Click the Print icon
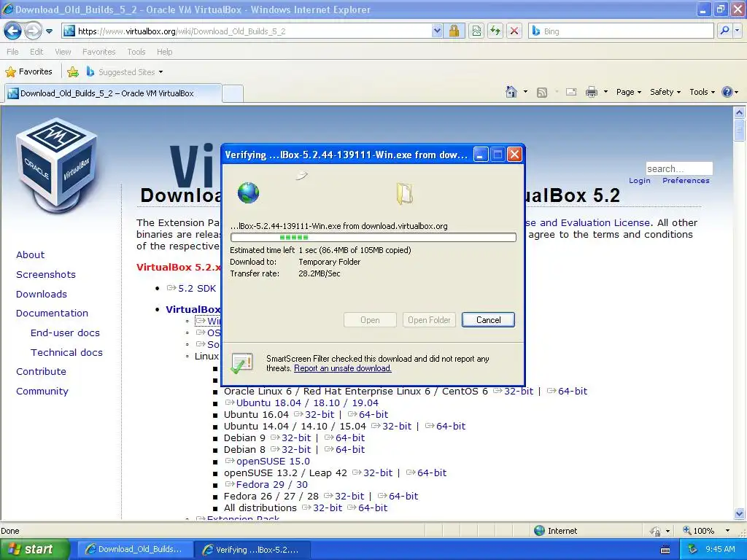 pyautogui.click(x=591, y=92)
